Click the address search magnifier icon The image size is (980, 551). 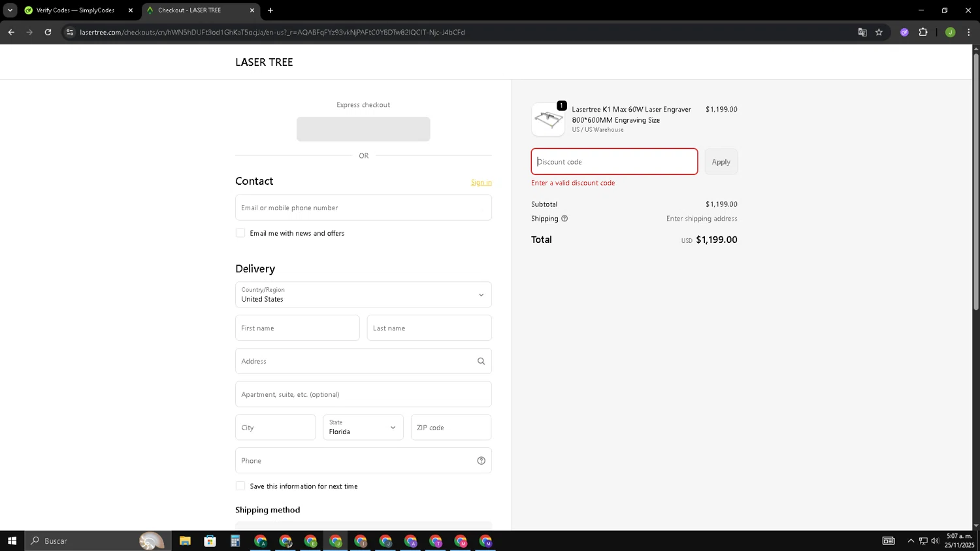tap(481, 361)
